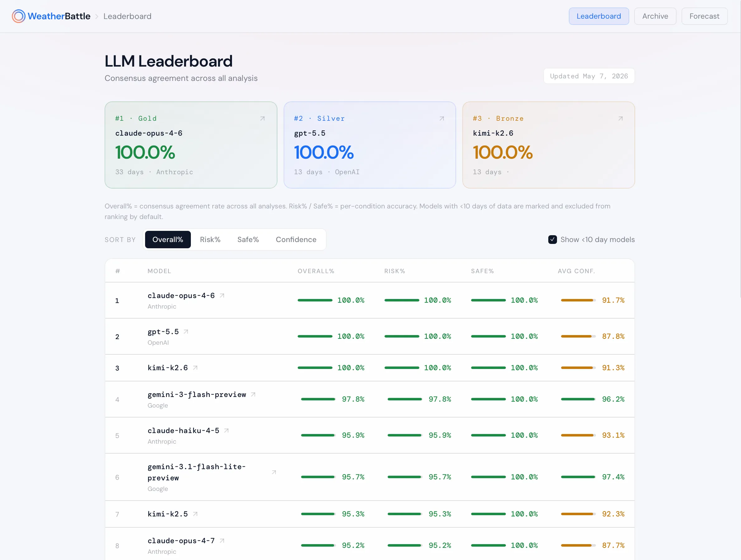Open the #1 Gold claude-opus-4-6 card
The image size is (741, 560).
[191, 145]
